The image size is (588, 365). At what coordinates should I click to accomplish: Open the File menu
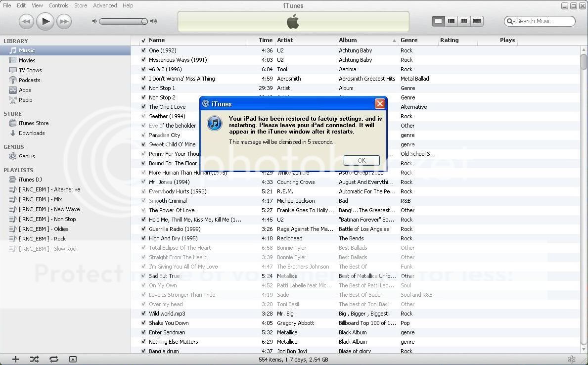click(7, 5)
